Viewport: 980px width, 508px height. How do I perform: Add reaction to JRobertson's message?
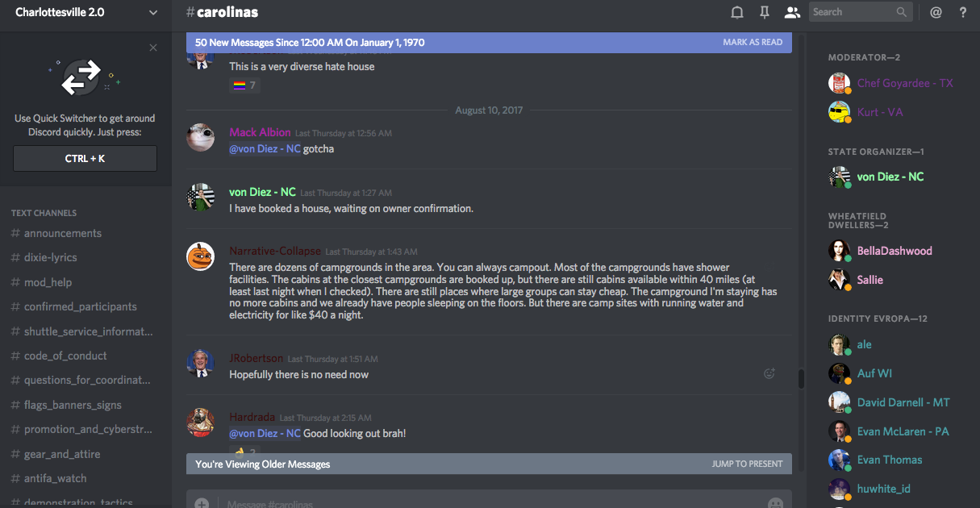coord(769,373)
